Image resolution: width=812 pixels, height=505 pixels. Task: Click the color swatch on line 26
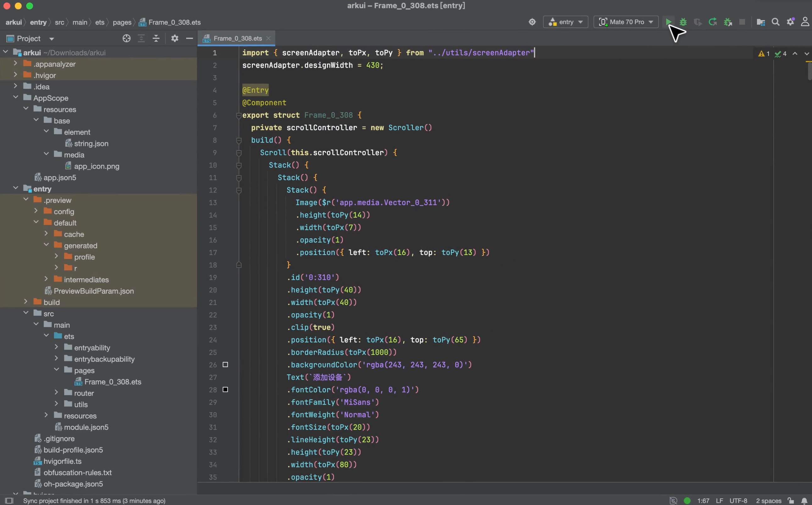(x=225, y=364)
